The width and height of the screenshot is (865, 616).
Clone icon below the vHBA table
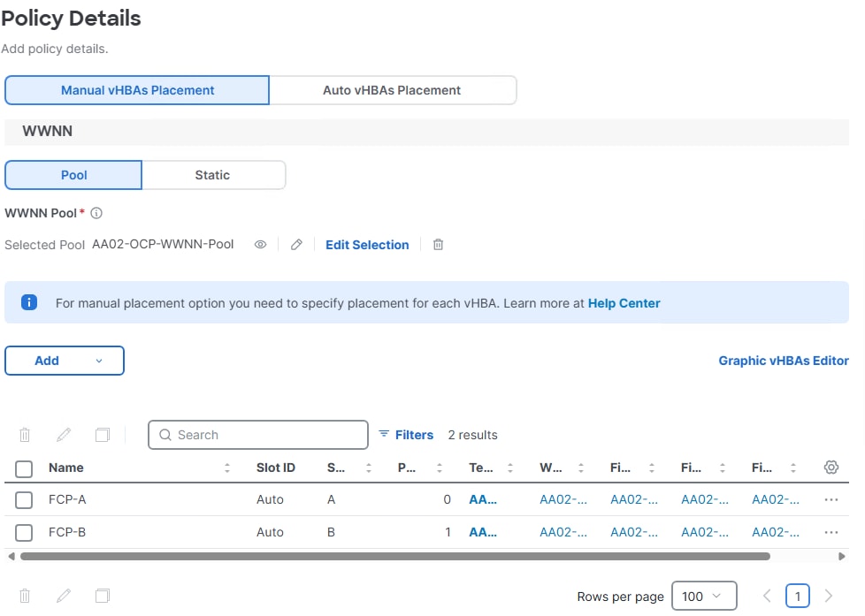tap(103, 596)
